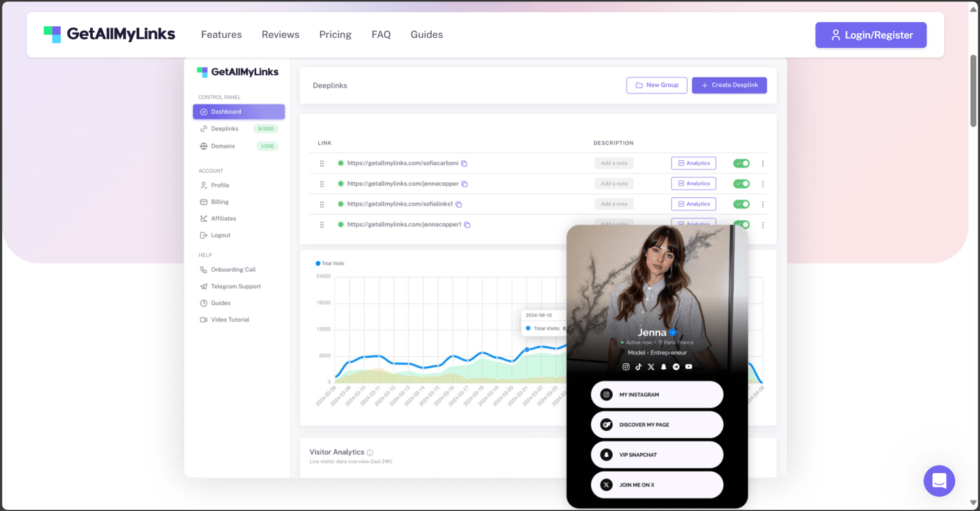Click the Logout icon
Screen dimensions: 980x511
point(203,235)
